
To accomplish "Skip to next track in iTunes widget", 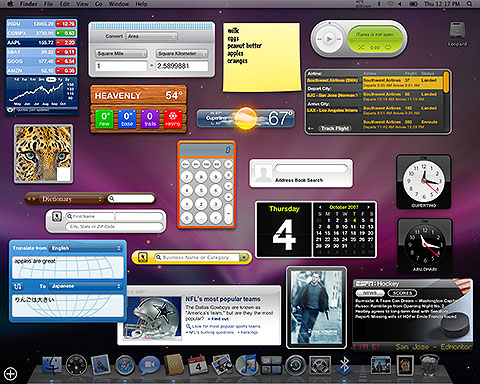I will click(x=339, y=39).
